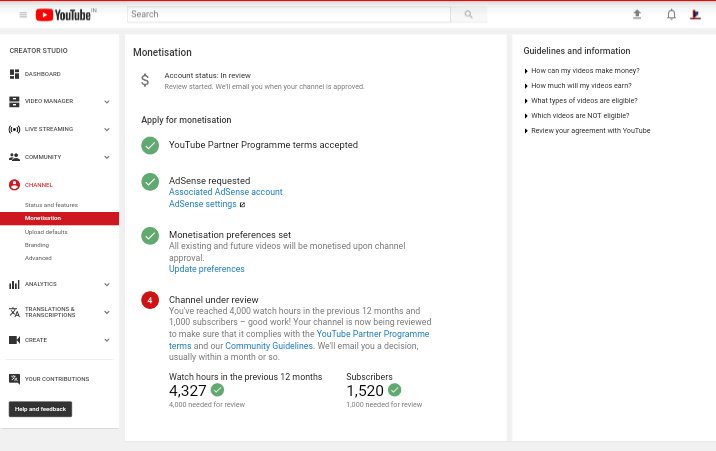Screen dimensions: 716x451
Task: Click the Create camera icon
Action: tap(15, 340)
